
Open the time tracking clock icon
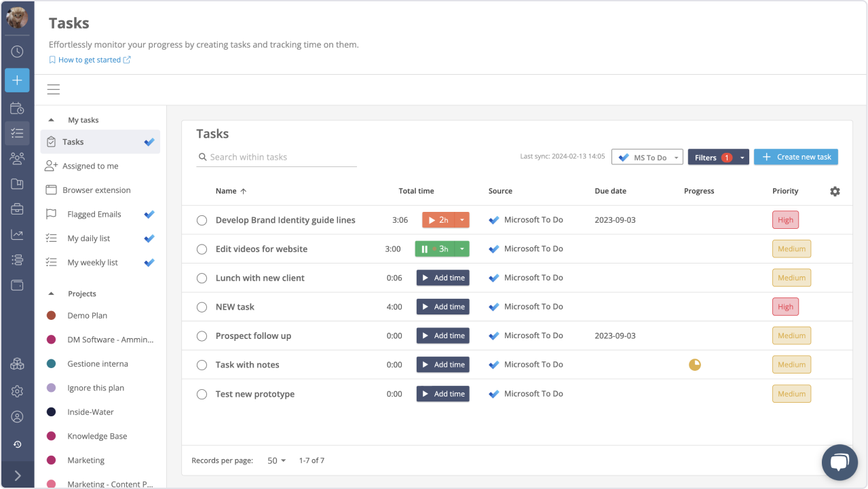tap(17, 51)
